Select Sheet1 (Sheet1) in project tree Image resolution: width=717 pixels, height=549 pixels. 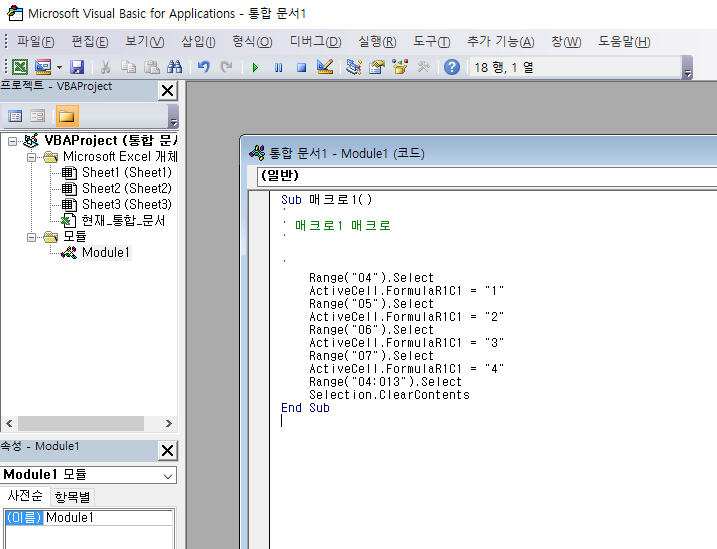(127, 172)
